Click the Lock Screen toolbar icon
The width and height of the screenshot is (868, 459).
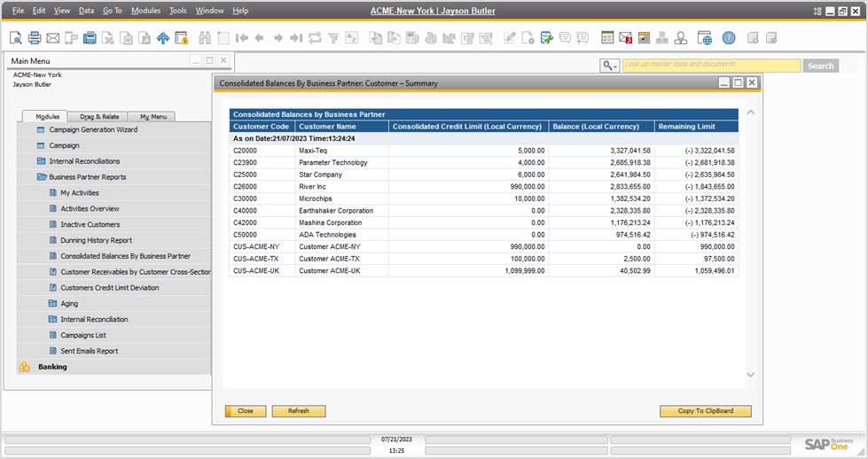tap(182, 38)
